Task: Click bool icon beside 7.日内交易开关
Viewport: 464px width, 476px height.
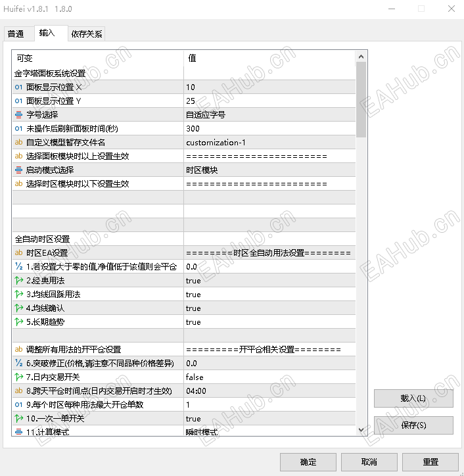Action: 18,377
